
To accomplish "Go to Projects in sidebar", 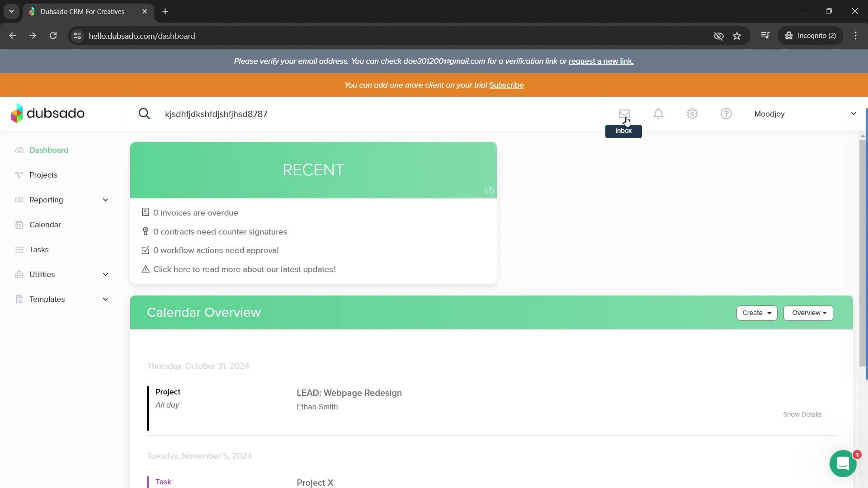I will coord(43,175).
